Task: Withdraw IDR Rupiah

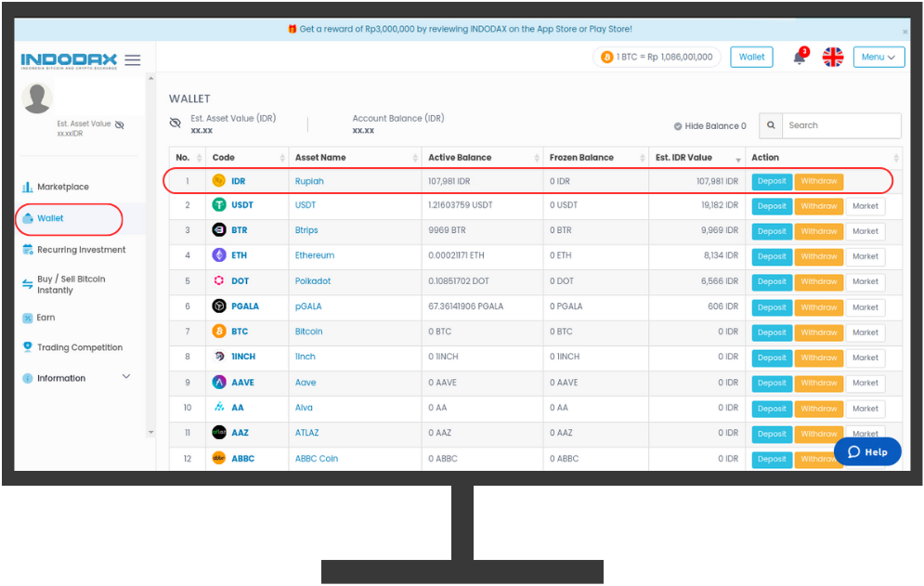Action: [x=818, y=181]
